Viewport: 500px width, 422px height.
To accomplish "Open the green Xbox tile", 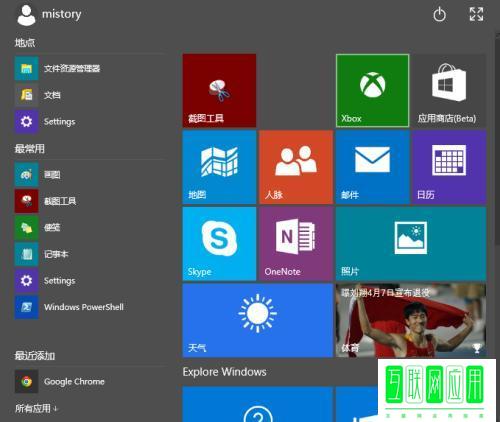I will (373, 91).
